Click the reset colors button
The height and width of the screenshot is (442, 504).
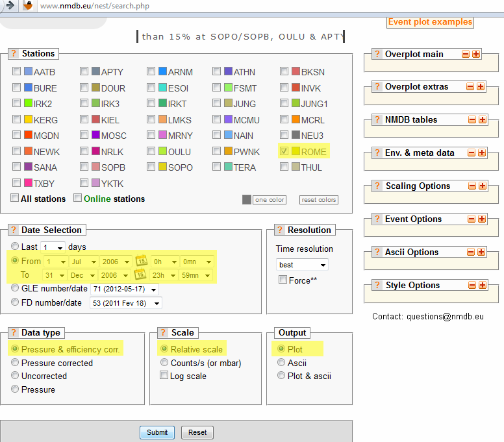point(318,200)
